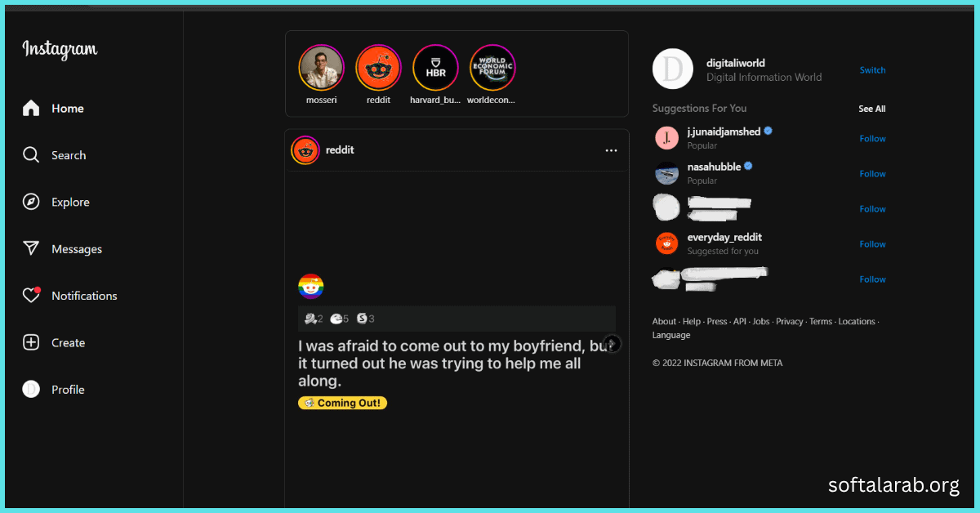Click the API footer link
This screenshot has width=980, height=513.
point(740,322)
